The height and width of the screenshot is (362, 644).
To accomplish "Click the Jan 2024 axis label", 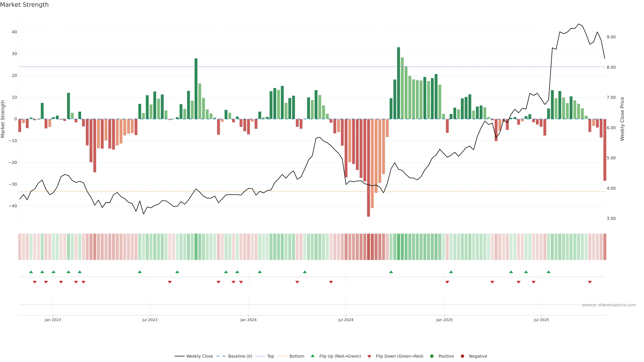I will pyautogui.click(x=248, y=320).
